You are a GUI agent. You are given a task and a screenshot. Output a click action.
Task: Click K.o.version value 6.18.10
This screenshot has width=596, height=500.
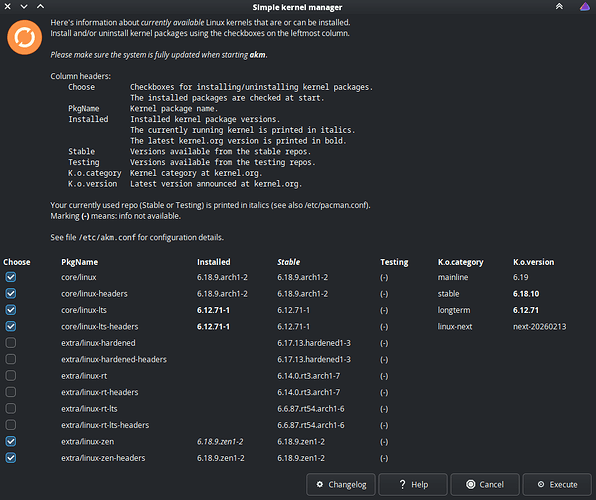click(526, 294)
